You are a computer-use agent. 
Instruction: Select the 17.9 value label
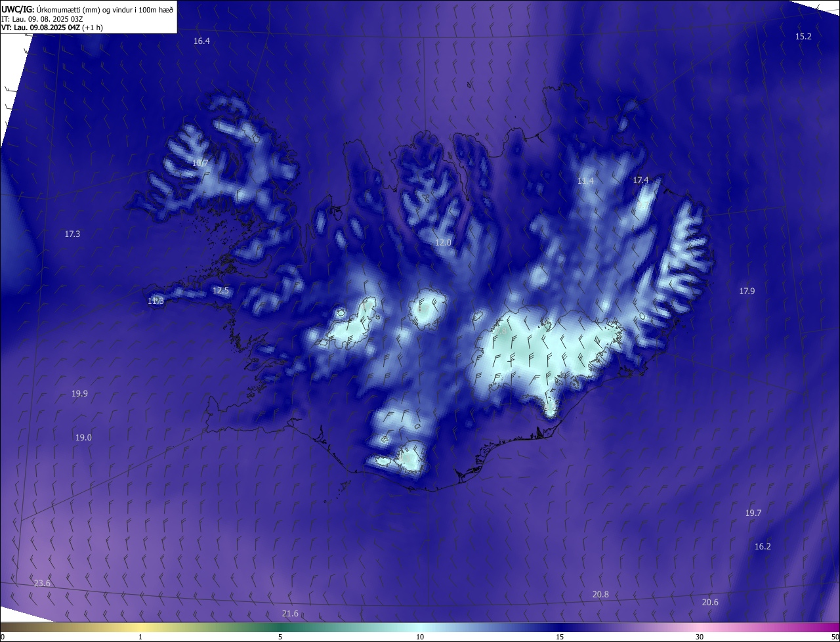(x=747, y=291)
